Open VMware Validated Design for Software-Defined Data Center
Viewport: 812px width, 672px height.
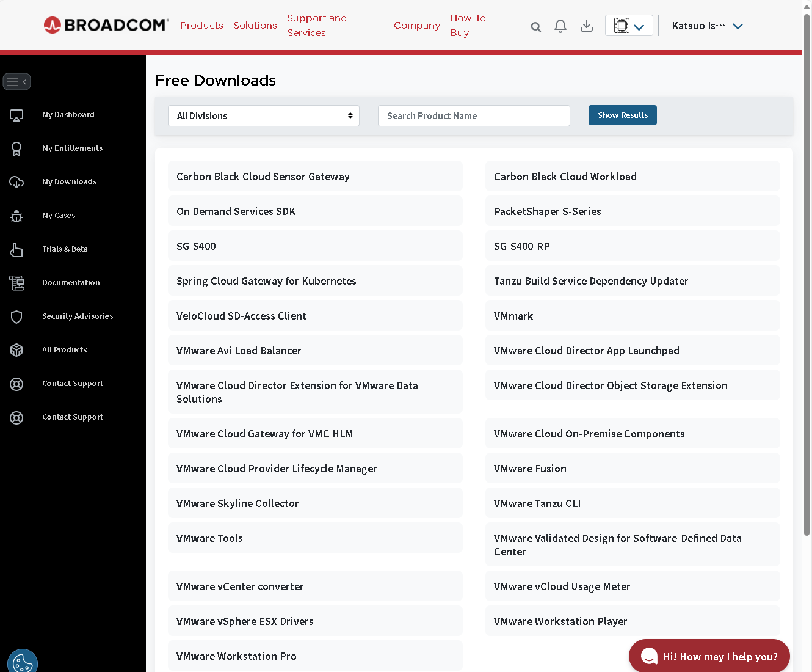point(633,545)
